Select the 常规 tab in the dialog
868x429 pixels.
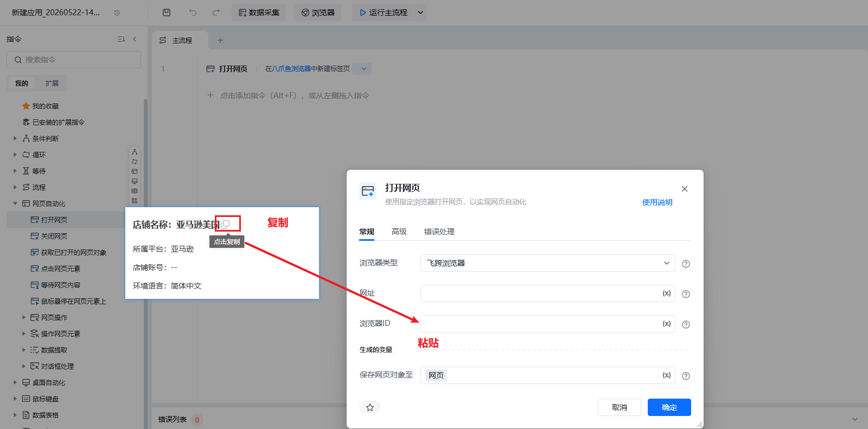pyautogui.click(x=367, y=232)
